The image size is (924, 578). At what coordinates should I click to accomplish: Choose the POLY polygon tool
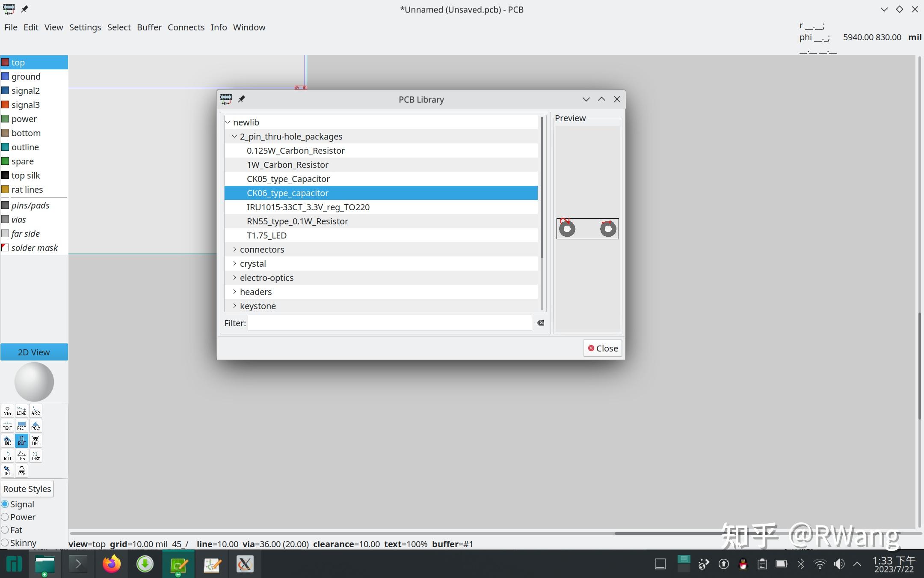[x=36, y=426]
